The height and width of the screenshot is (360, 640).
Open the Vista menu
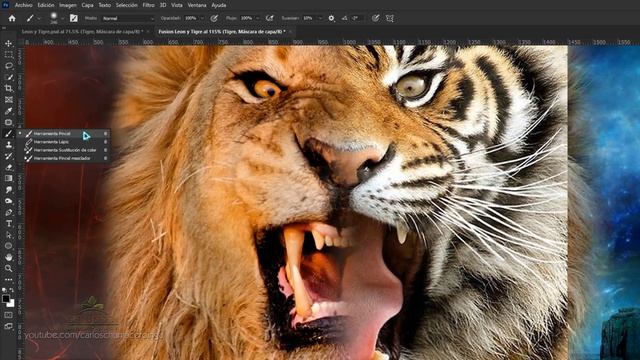[177, 5]
